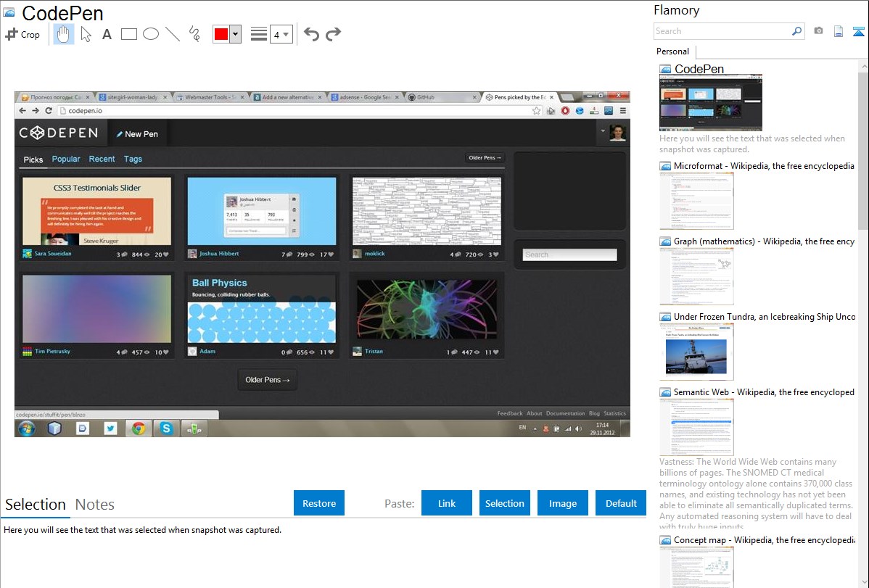Click the Paste Selection button
Image resolution: width=869 pixels, height=588 pixels.
[504, 503]
